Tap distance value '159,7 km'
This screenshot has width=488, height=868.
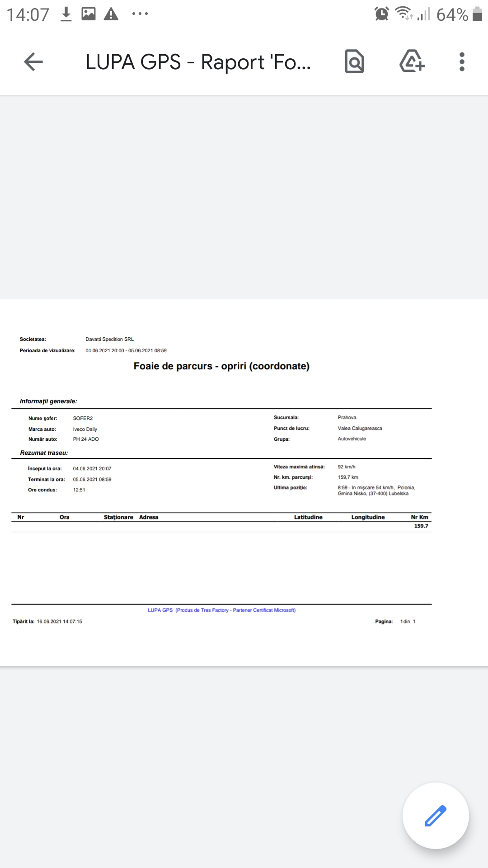[x=348, y=477]
